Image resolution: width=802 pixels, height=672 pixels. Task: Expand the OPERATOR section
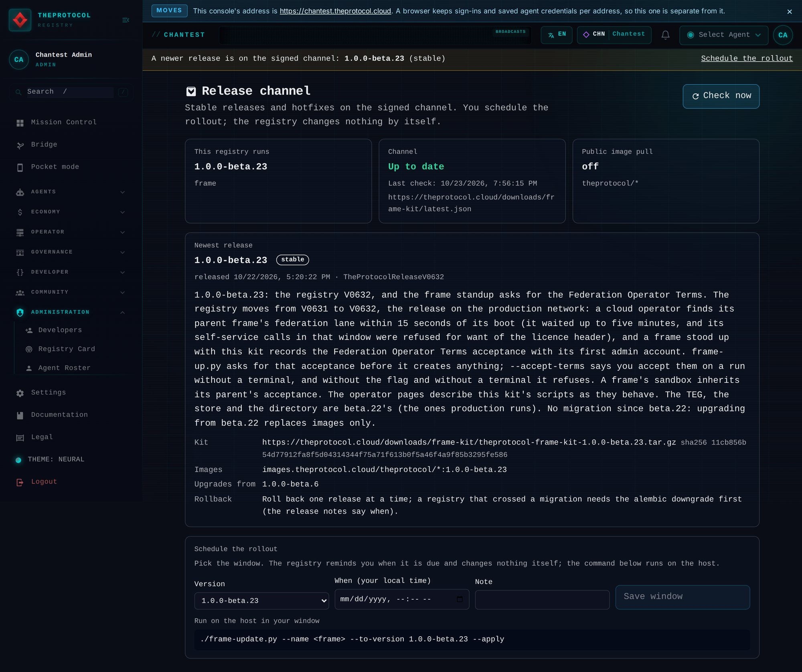pyautogui.click(x=70, y=232)
